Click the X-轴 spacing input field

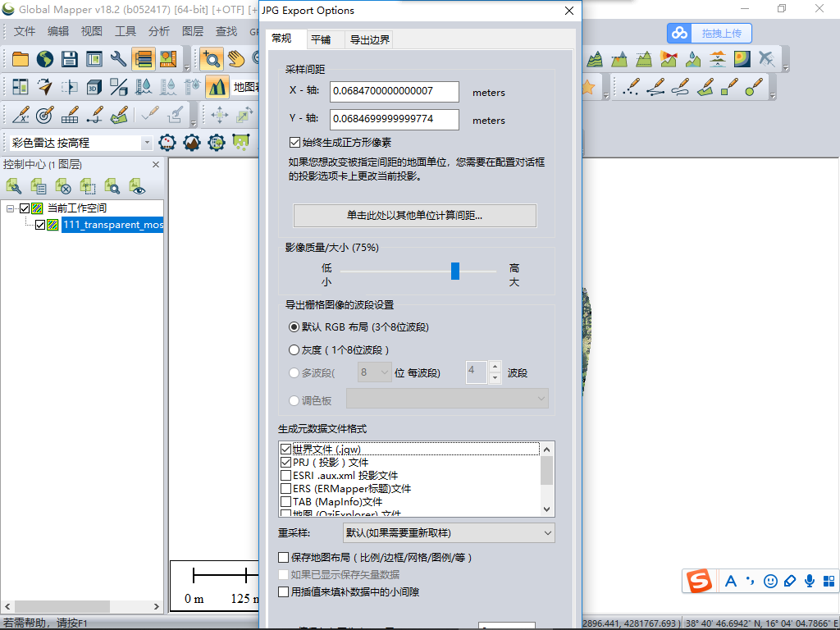tap(395, 92)
